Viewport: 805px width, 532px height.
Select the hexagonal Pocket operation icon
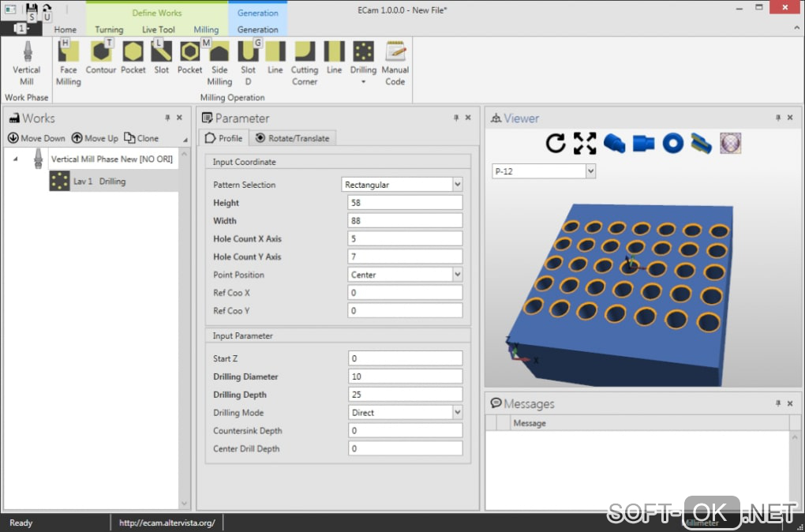click(190, 58)
